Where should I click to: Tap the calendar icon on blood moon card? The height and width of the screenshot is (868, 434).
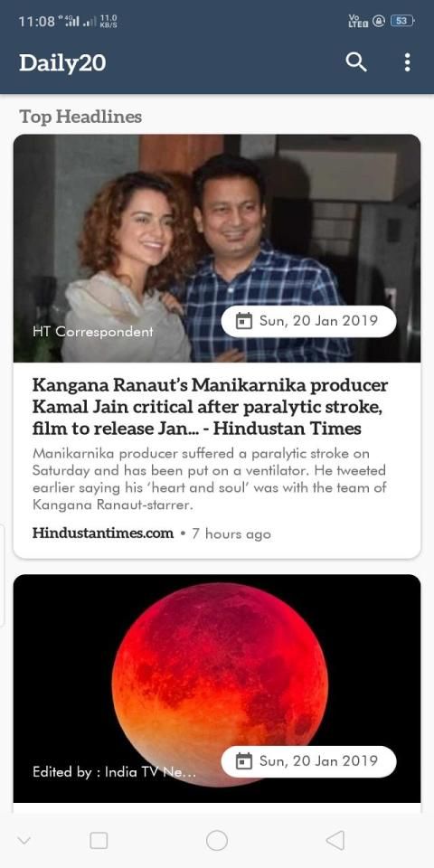click(243, 761)
